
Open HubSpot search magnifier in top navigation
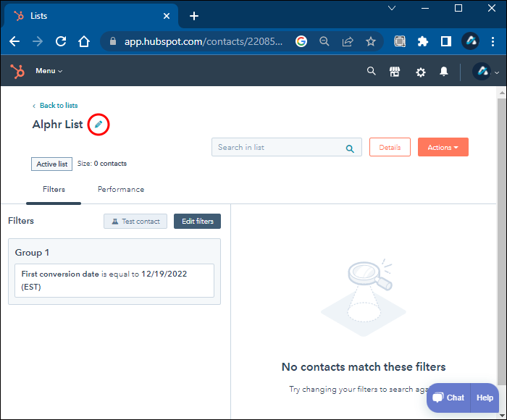(x=371, y=71)
